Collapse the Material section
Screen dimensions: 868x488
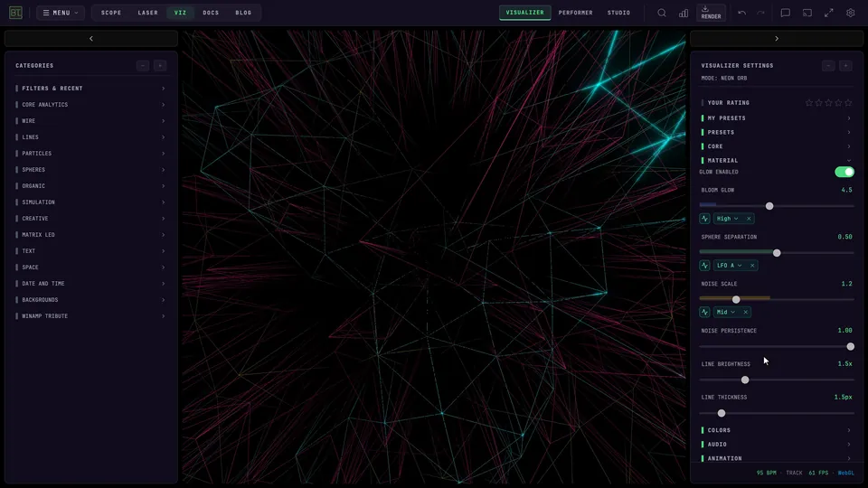point(776,161)
